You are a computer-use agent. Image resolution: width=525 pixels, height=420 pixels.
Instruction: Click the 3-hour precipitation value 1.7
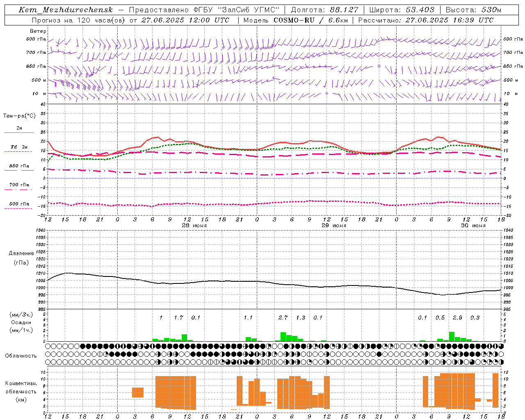click(x=178, y=317)
